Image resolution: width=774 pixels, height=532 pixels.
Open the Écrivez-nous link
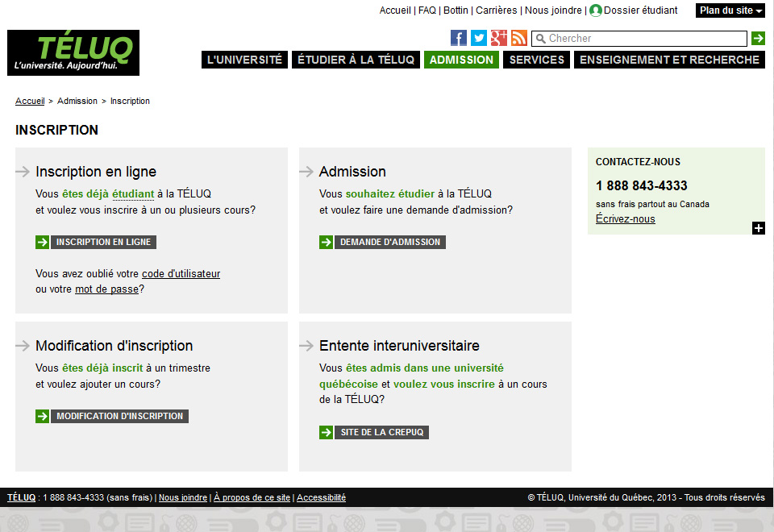(x=626, y=218)
